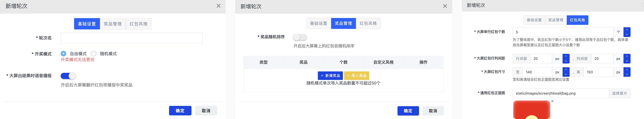Viewport: 644px width, 119px height.
Task: Click the 列间距 spinner arrows
Action: point(627,59)
